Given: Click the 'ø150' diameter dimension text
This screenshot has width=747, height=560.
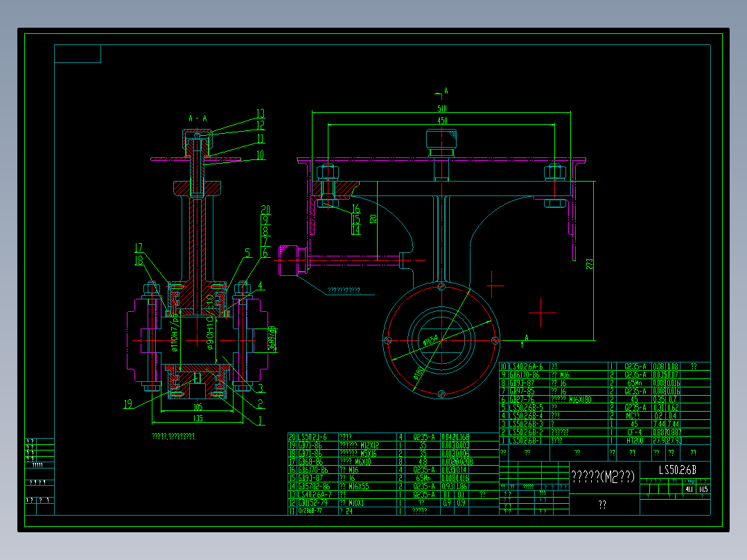Looking at the screenshot, I should coord(418,373).
